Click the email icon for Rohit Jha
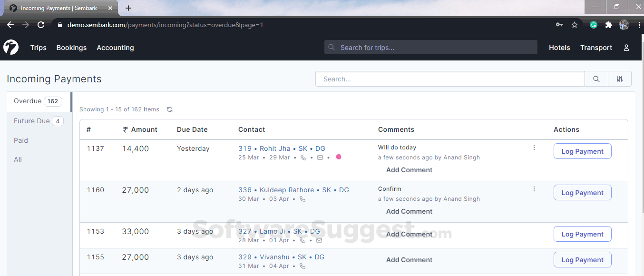 (x=320, y=157)
